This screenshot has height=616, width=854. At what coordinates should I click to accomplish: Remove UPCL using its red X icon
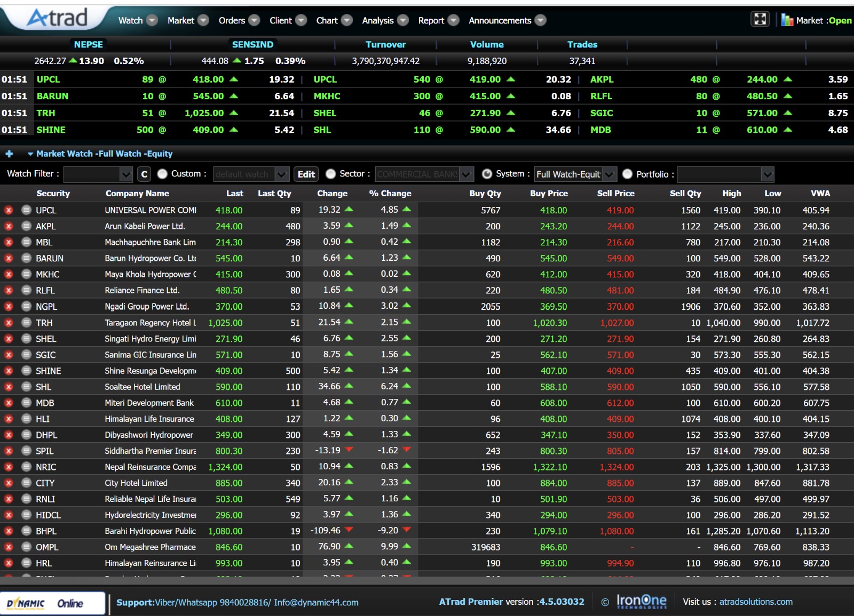(x=9, y=210)
